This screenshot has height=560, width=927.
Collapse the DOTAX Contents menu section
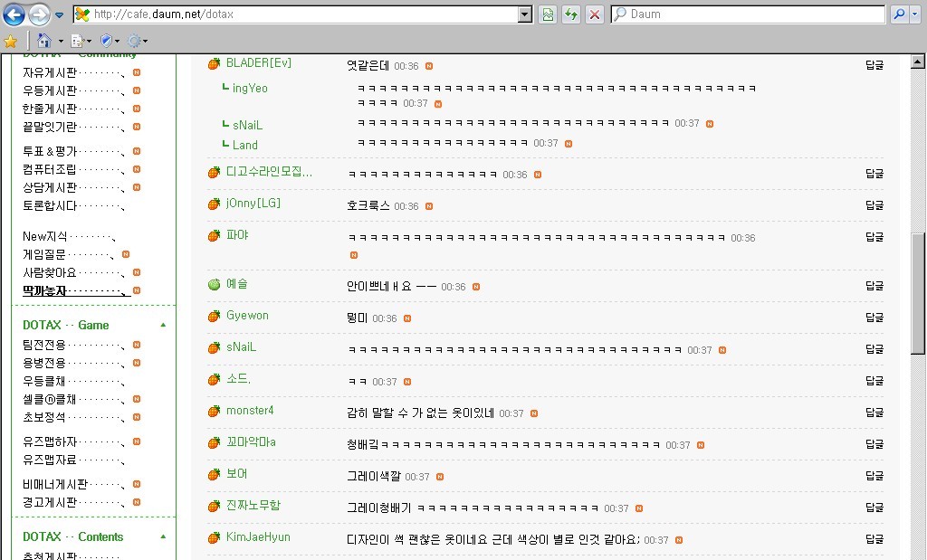[163, 536]
